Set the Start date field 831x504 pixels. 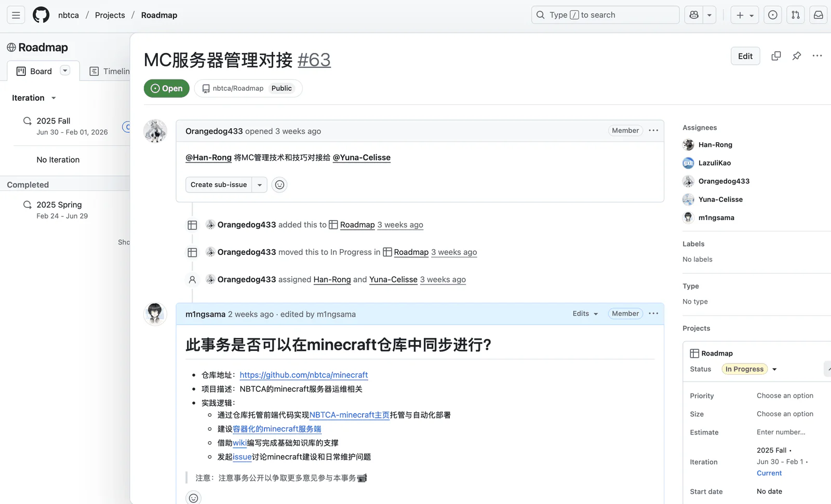(x=769, y=492)
